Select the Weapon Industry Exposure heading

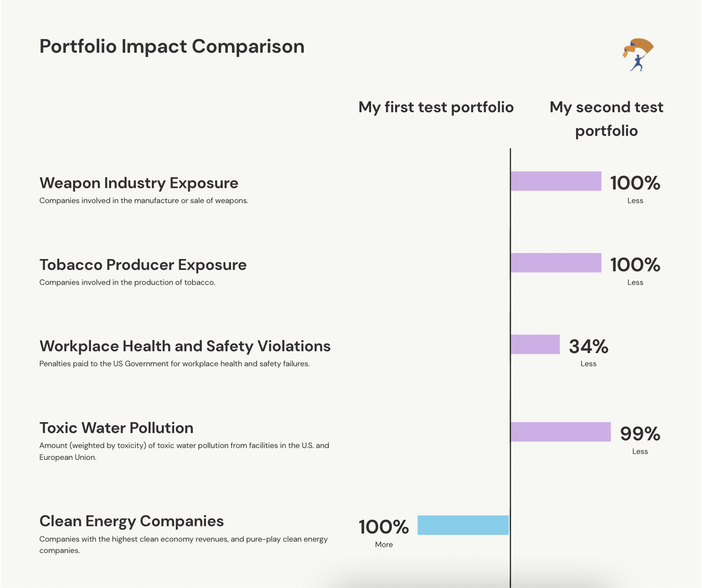(139, 183)
